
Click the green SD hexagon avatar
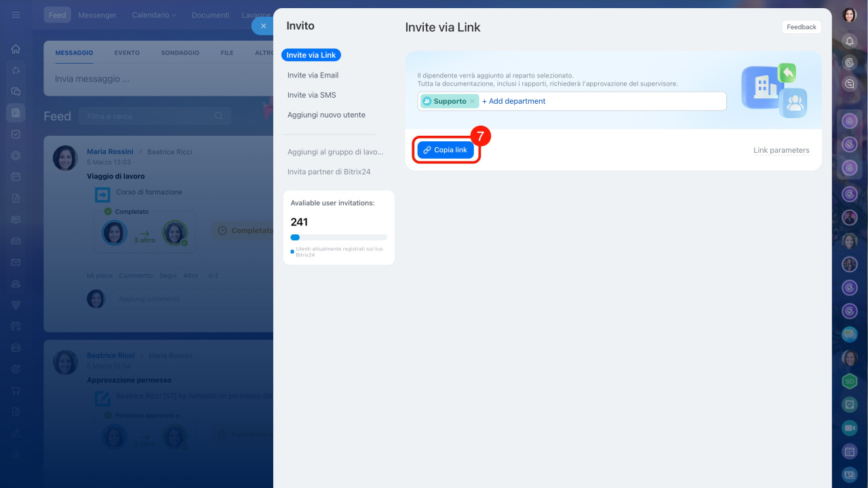pos(849,381)
